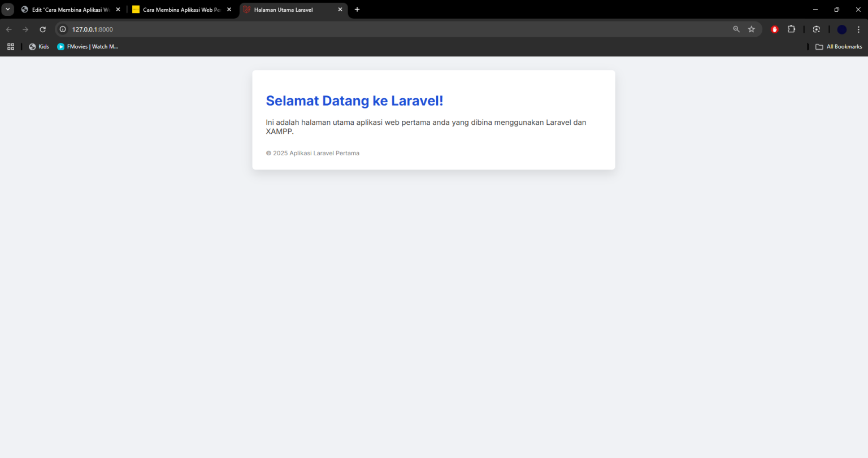Image resolution: width=868 pixels, height=458 pixels.
Task: Open the Chrome profile avatar
Action: pos(842,29)
